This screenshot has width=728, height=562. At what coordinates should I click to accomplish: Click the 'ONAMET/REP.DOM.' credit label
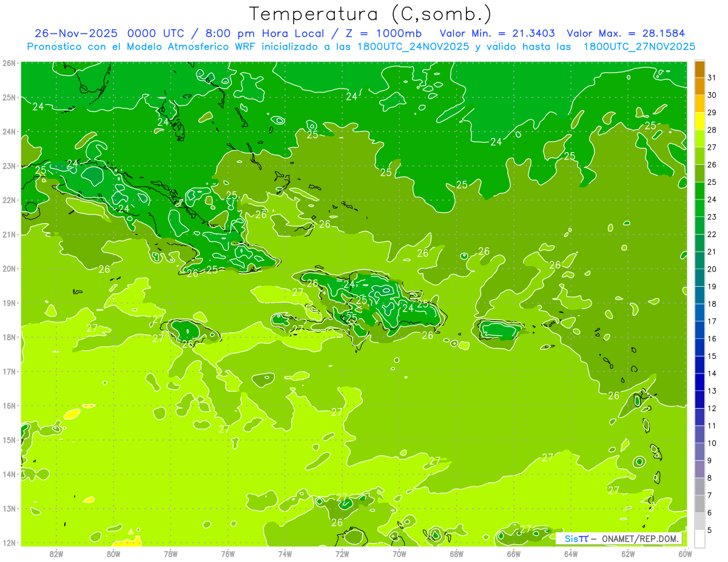[x=641, y=538]
